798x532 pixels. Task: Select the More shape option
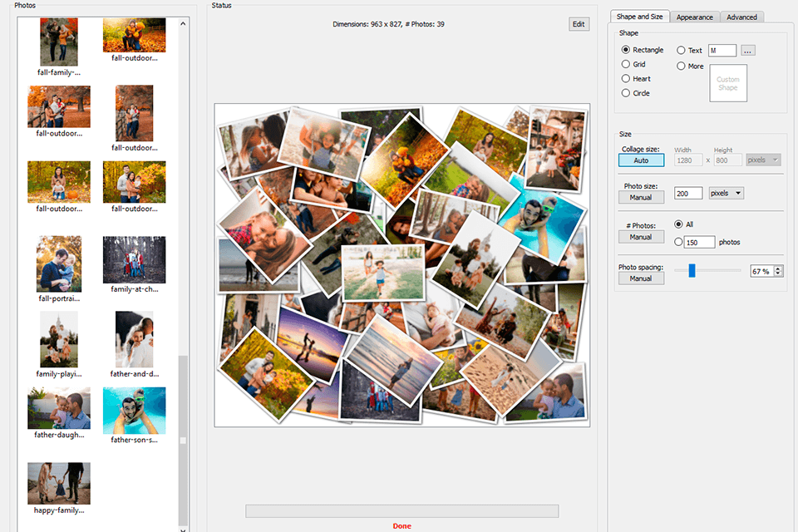tap(681, 66)
